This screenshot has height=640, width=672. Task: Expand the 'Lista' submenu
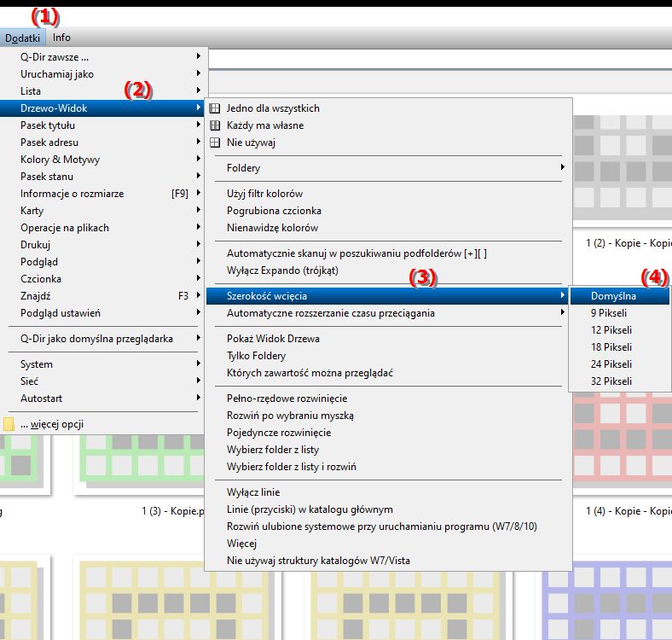coord(103,91)
